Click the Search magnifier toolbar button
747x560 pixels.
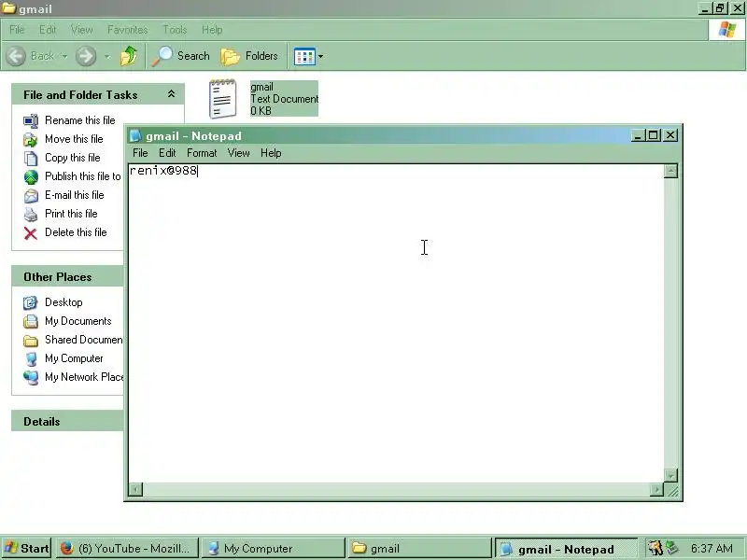coord(180,56)
